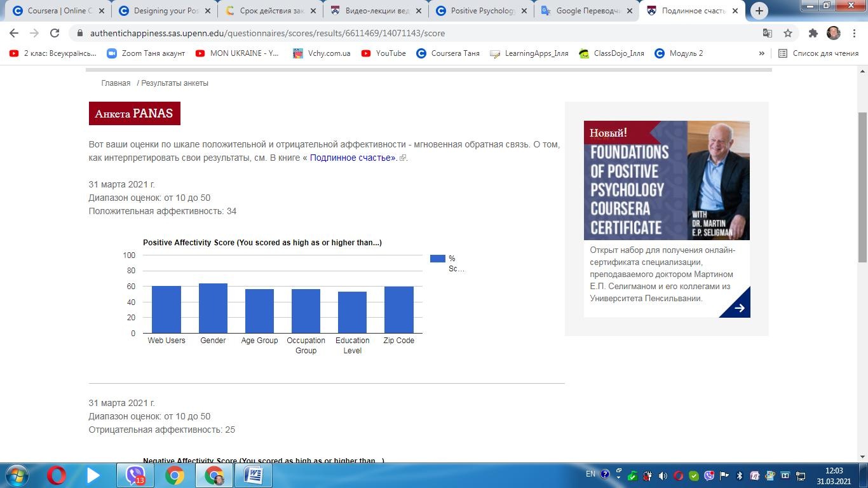The height and width of the screenshot is (488, 868).
Task: Open the Модуль 2 bookmark
Action: 679,53
